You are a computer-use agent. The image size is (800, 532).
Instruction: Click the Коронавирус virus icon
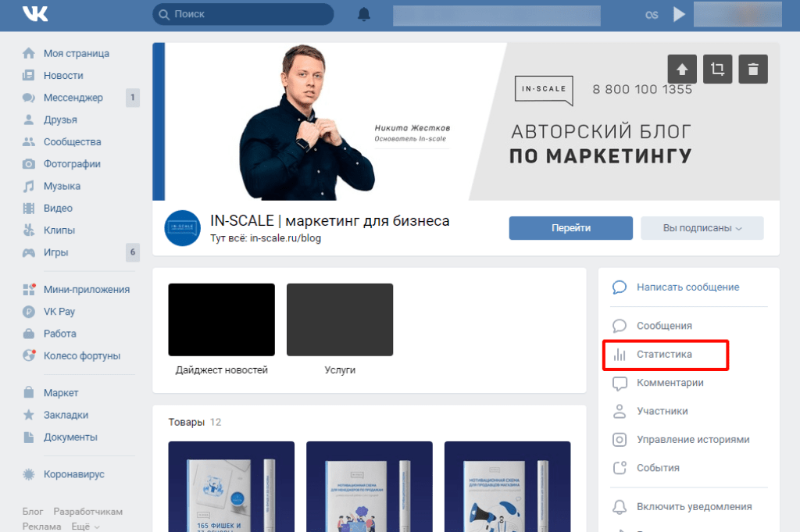click(29, 474)
